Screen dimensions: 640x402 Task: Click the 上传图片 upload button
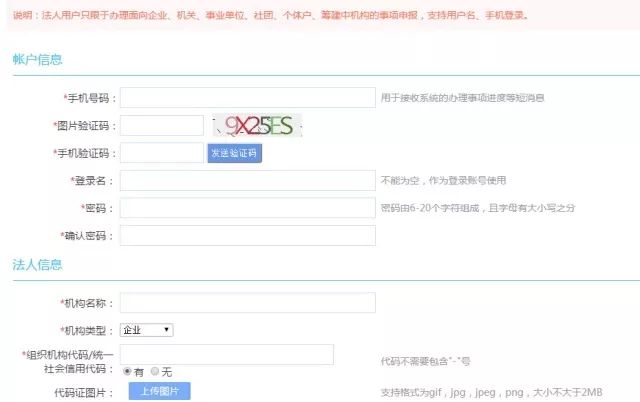click(x=160, y=391)
